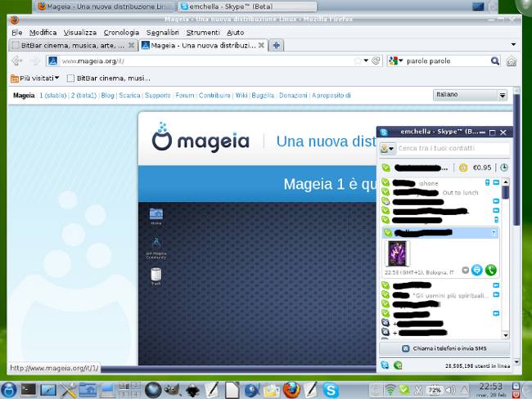This screenshot has height=399, width=532.
Task: Click the mageia logo on the page
Action: tap(201, 137)
